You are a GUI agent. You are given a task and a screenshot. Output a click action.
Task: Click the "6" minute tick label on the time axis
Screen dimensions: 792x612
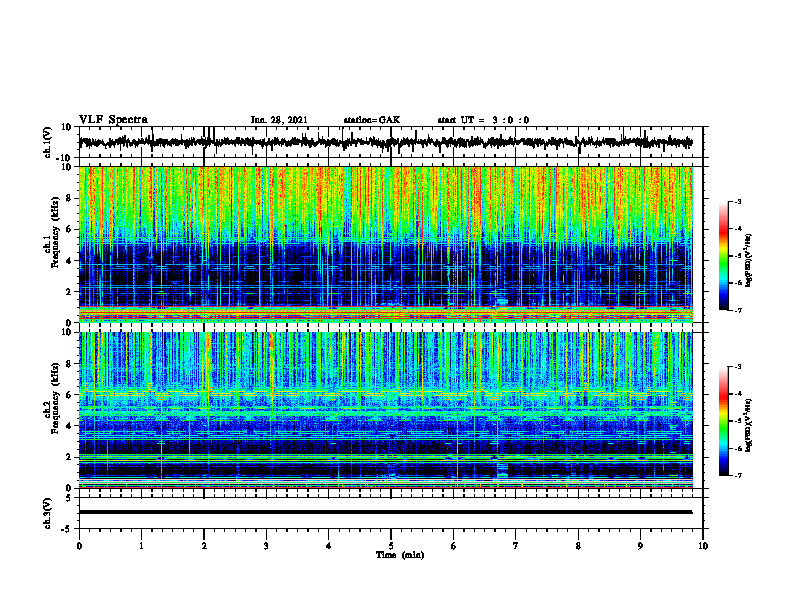point(454,546)
